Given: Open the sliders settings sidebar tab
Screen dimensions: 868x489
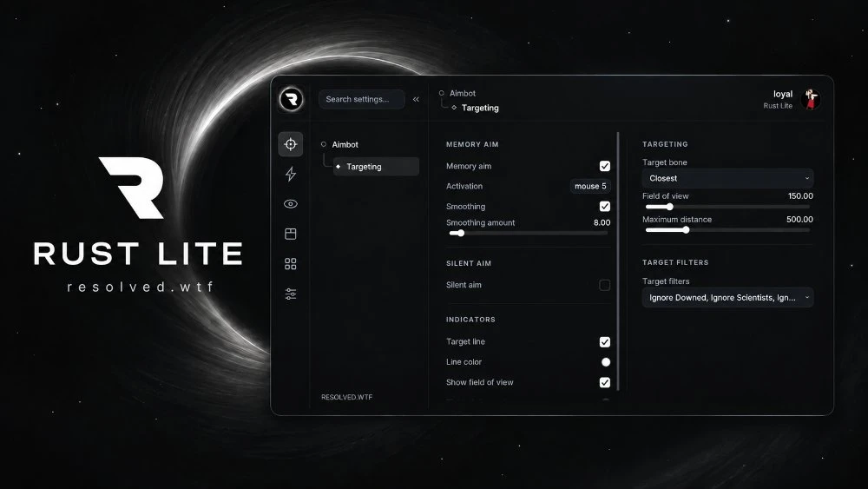Looking at the screenshot, I should tap(291, 294).
